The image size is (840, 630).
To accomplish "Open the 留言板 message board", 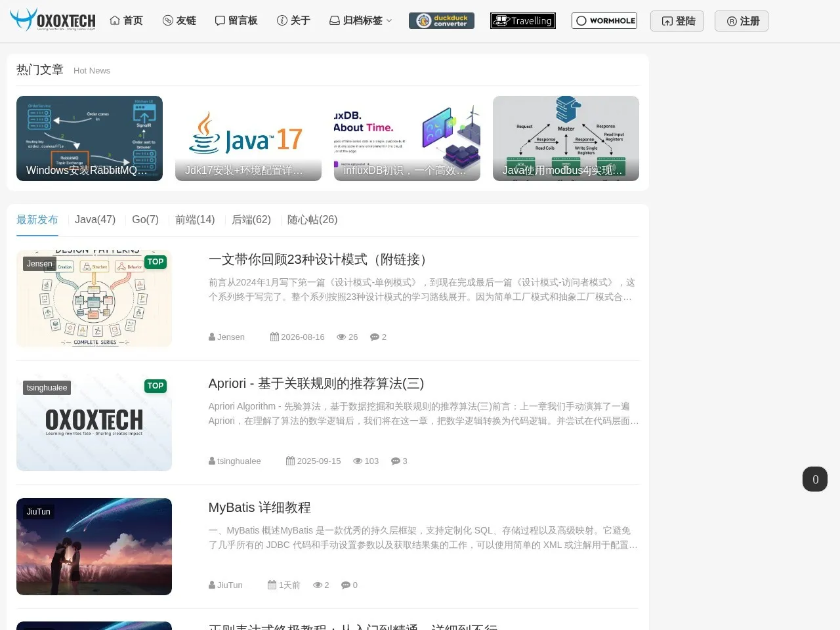I will (236, 21).
